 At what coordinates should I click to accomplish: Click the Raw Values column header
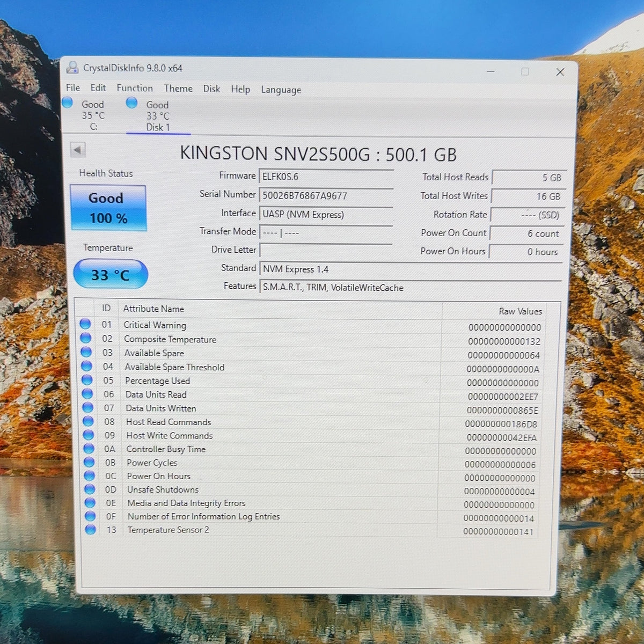click(520, 311)
